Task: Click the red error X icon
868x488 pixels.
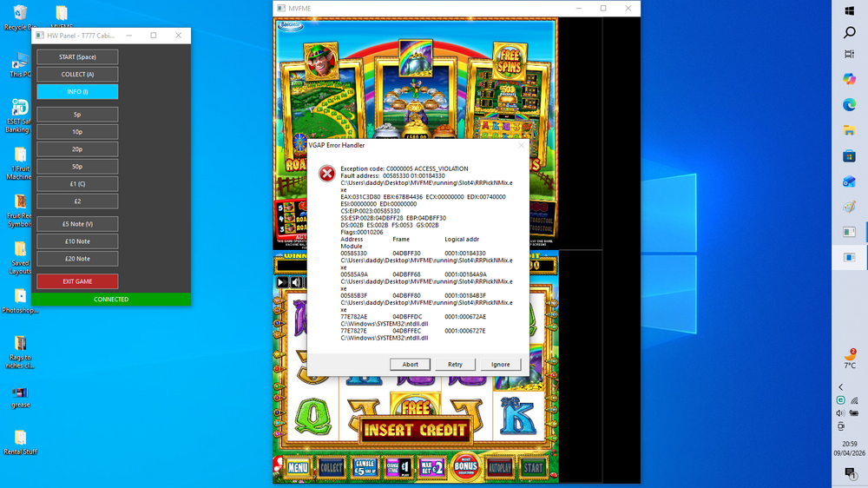Action: pyautogui.click(x=326, y=174)
